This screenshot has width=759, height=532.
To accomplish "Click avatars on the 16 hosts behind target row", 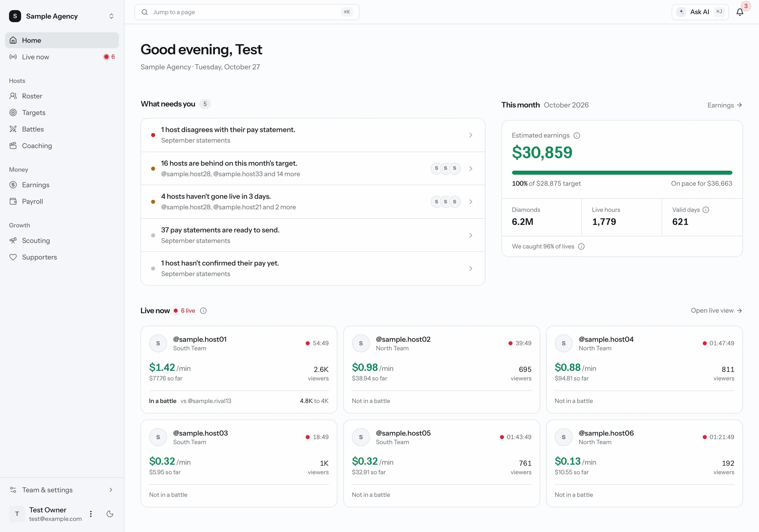I will coord(445,168).
